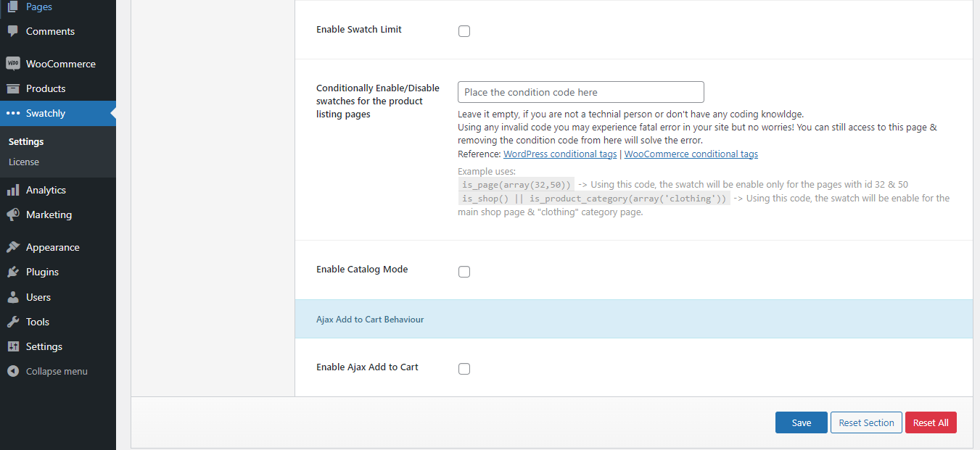Click the WooCommerce logo icon
The width and height of the screenshot is (980, 450).
tap(12, 64)
